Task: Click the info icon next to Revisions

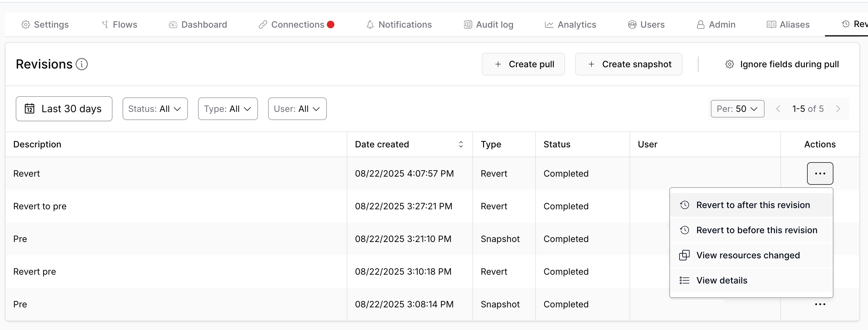Action: (81, 64)
